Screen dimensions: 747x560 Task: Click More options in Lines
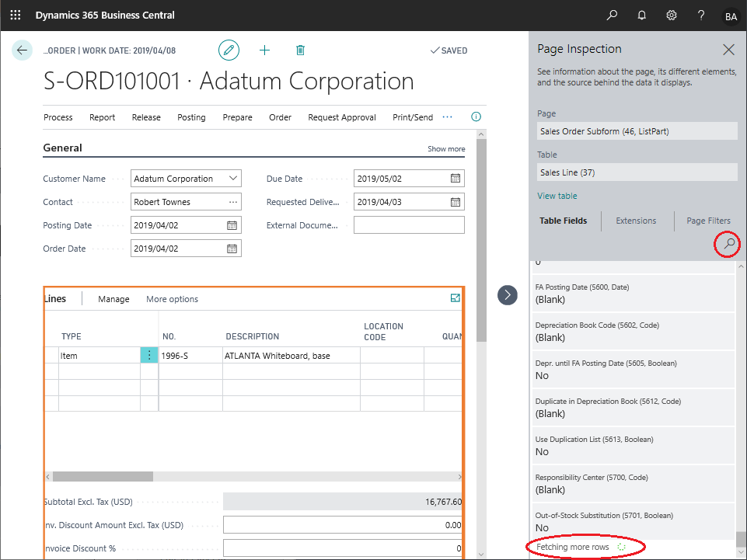[172, 299]
